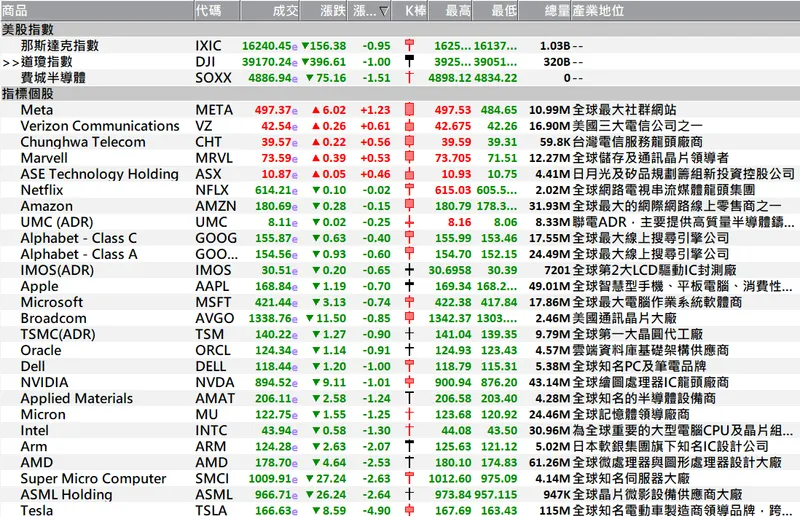The image size is (800, 517).
Task: Select Verizon Communications in the list
Action: 100,126
